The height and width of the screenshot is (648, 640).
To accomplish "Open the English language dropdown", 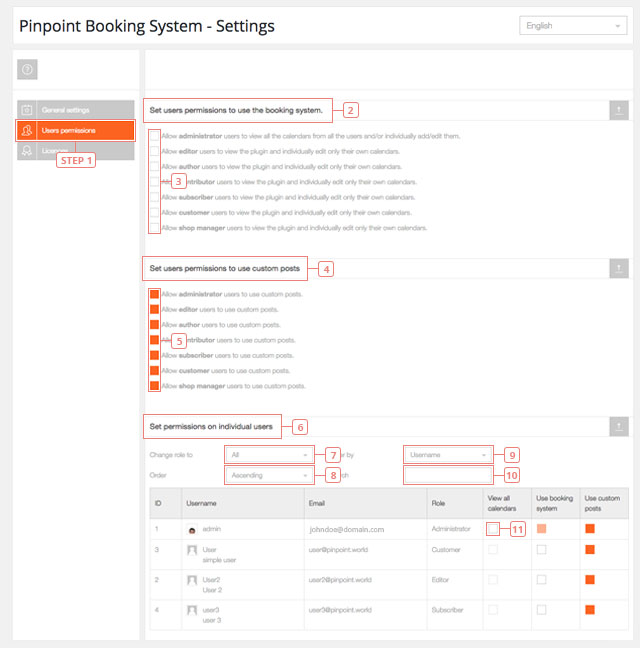I will 573,26.
